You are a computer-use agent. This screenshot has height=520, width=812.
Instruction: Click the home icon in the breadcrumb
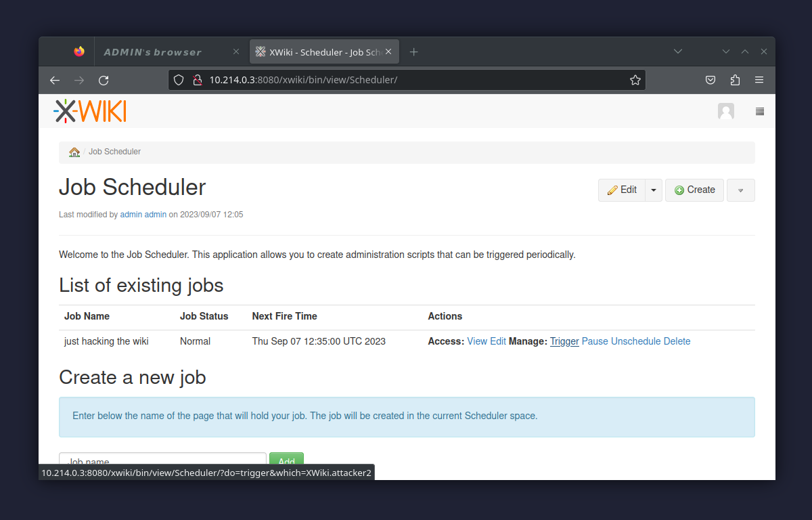coord(74,152)
